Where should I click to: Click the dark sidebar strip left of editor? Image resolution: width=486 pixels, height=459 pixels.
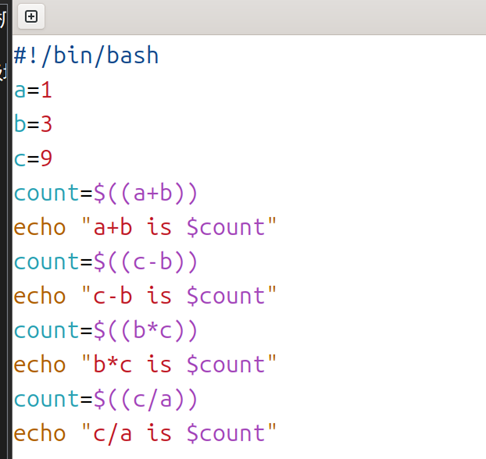[6, 233]
